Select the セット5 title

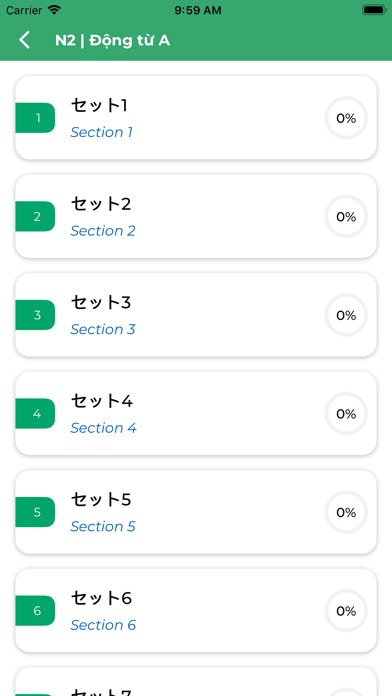click(x=101, y=499)
